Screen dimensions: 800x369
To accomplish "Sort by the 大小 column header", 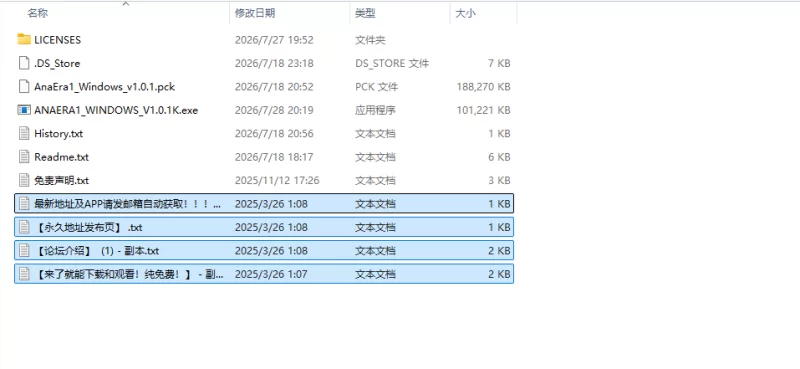I will click(x=465, y=14).
